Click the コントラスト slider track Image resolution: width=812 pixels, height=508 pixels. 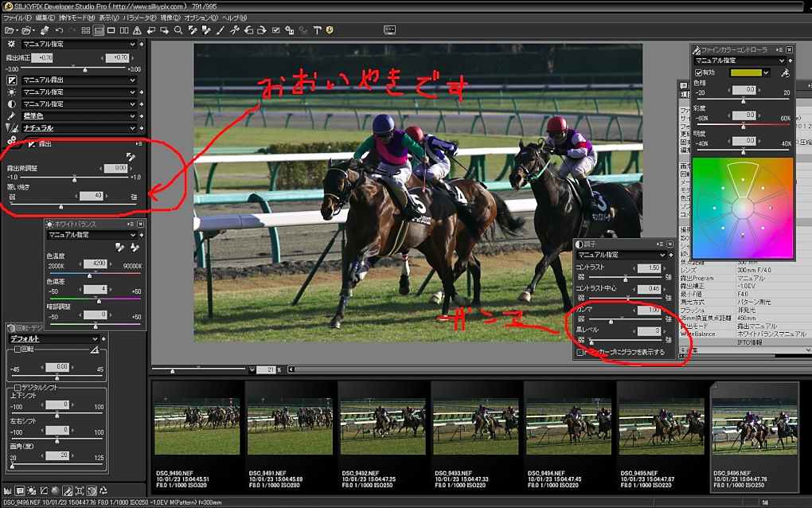point(626,278)
